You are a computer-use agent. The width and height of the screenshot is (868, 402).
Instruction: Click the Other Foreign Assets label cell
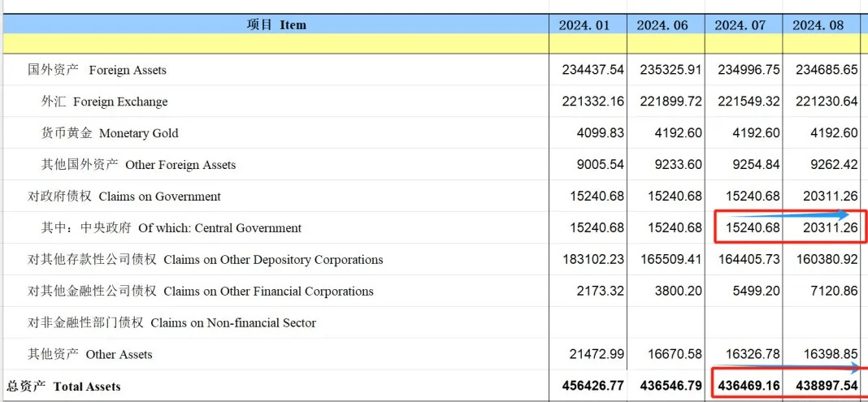pos(138,165)
